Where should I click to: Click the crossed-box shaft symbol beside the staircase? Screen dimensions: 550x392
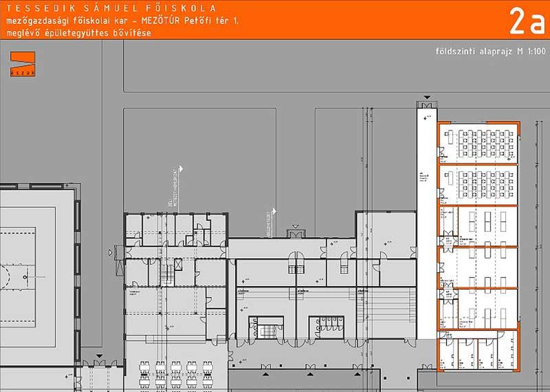point(178,264)
